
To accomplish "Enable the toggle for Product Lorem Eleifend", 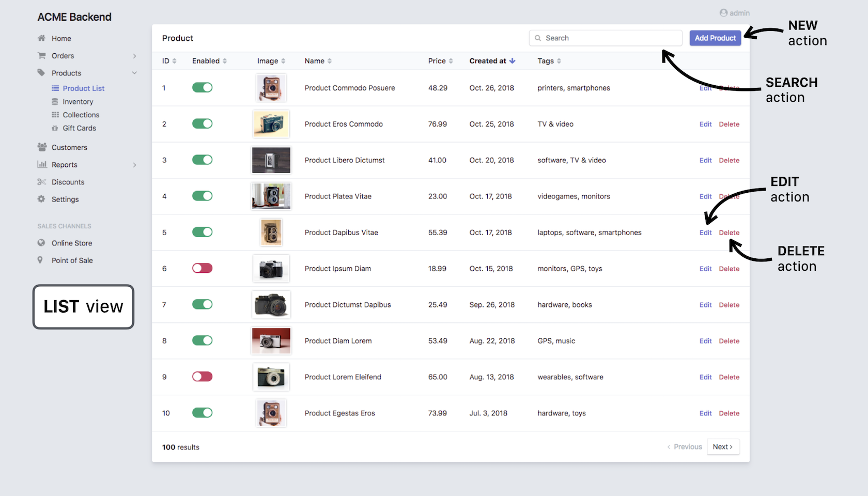I will pos(202,377).
